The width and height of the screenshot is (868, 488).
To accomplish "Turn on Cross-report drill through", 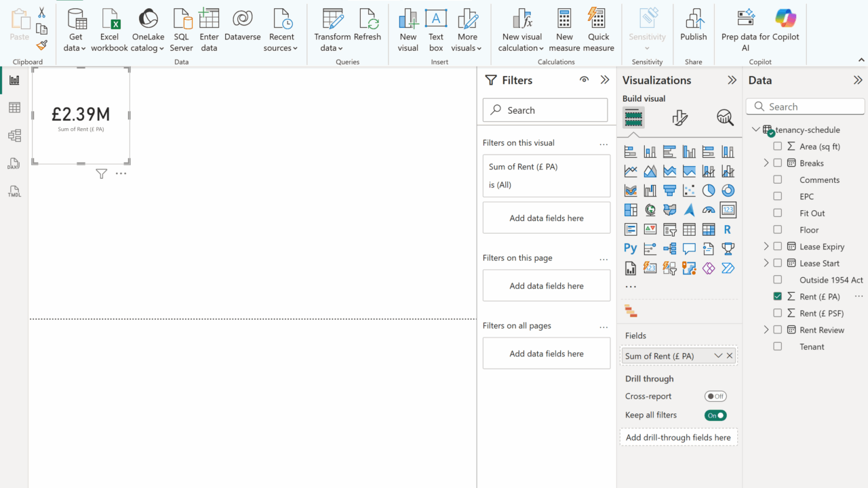I will [x=715, y=396].
